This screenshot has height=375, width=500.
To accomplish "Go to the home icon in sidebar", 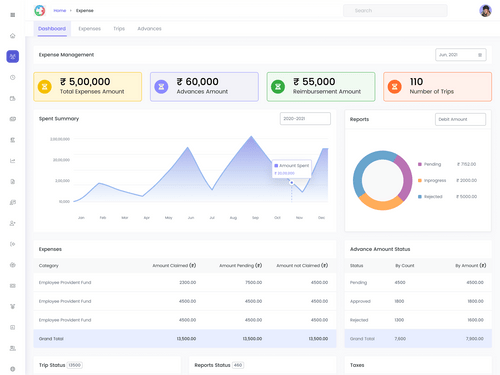I will click(13, 36).
